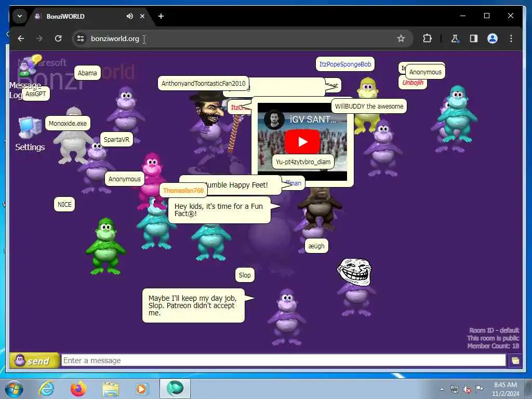Reload the bonziworld.org page

[x=58, y=38]
